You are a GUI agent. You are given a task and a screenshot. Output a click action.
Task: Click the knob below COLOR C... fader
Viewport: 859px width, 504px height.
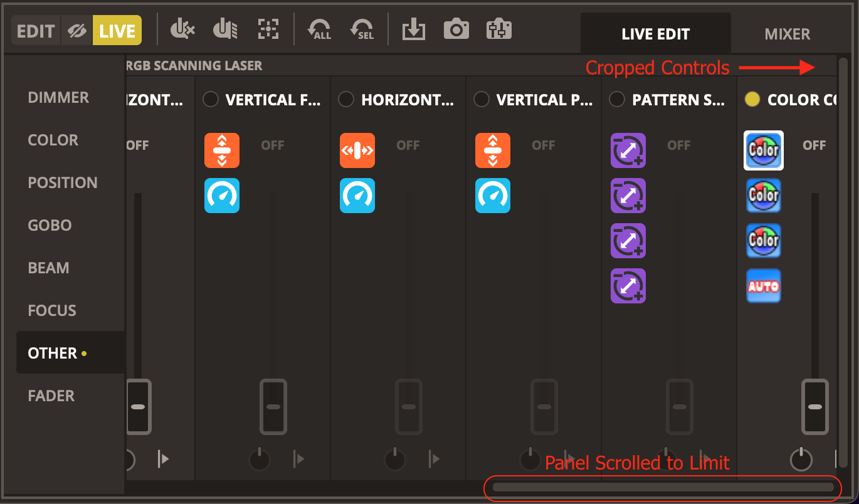pos(801,459)
